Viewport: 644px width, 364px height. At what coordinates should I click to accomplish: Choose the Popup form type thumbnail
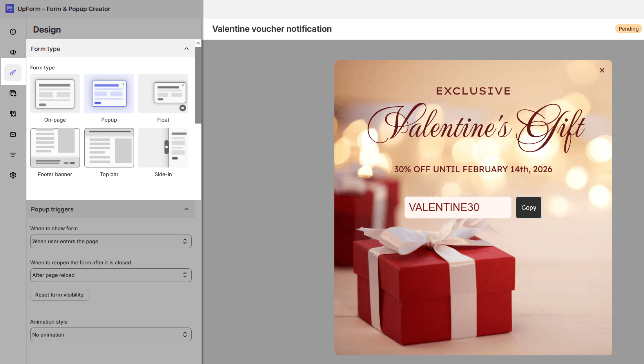(109, 94)
